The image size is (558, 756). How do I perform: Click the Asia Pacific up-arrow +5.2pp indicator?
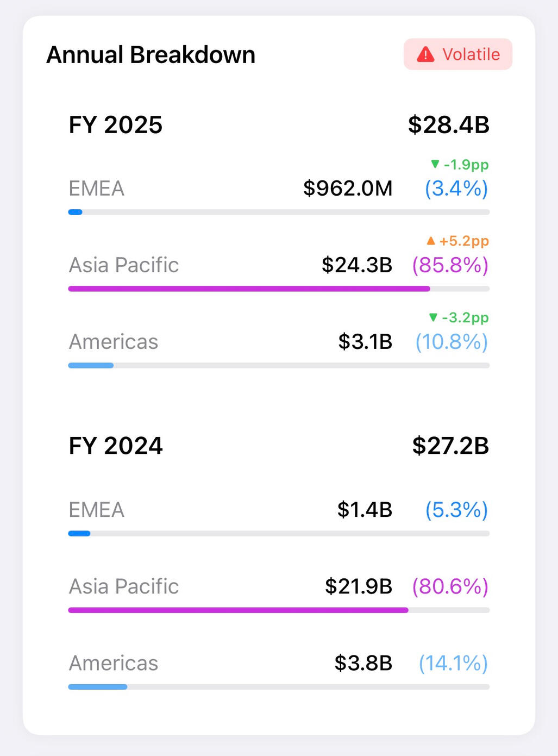[x=457, y=241]
